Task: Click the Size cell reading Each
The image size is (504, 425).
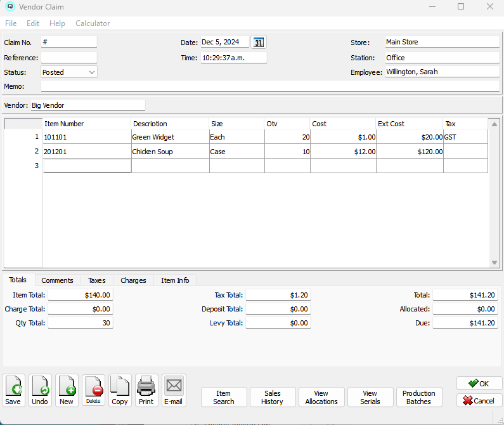Action: pyautogui.click(x=237, y=137)
